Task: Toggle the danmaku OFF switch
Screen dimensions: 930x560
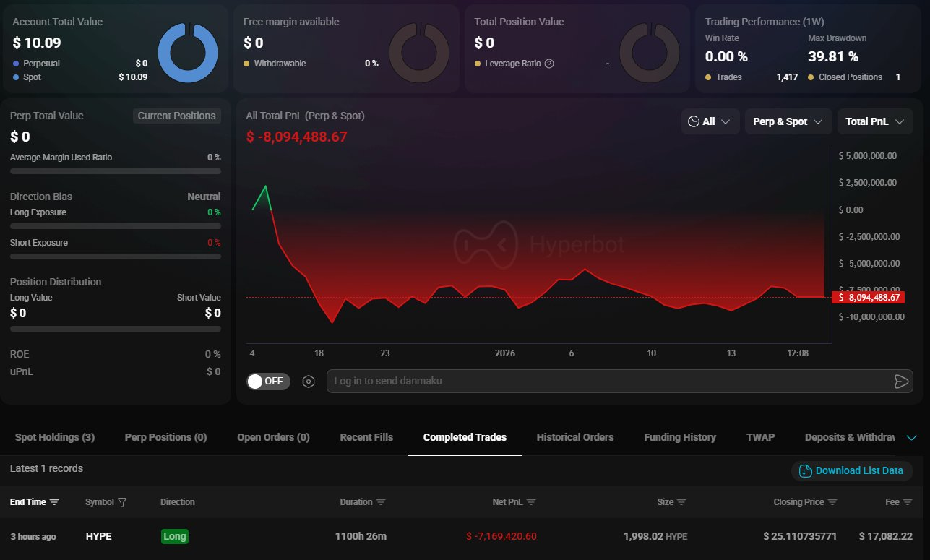Action: (268, 382)
